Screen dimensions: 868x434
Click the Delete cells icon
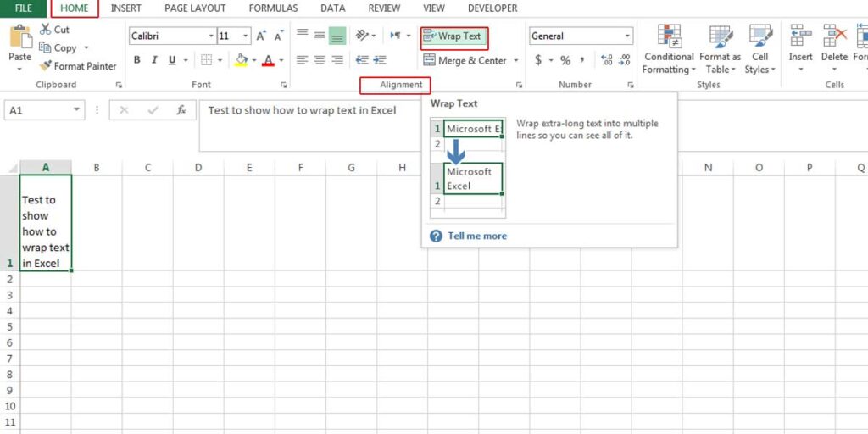click(x=834, y=35)
